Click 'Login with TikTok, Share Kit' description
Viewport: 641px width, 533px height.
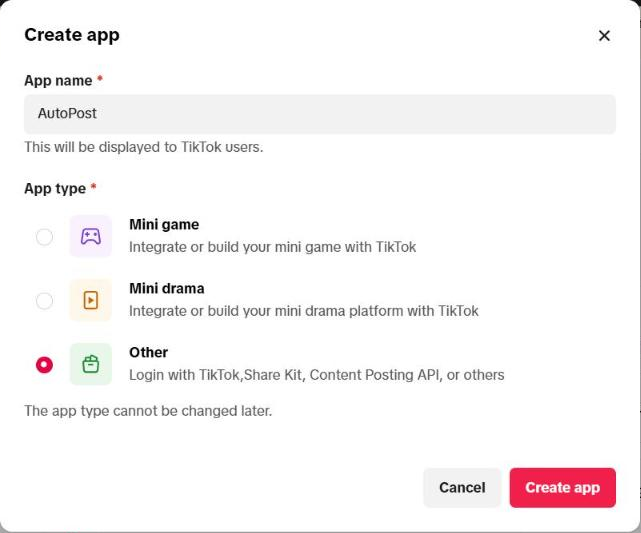[317, 375]
